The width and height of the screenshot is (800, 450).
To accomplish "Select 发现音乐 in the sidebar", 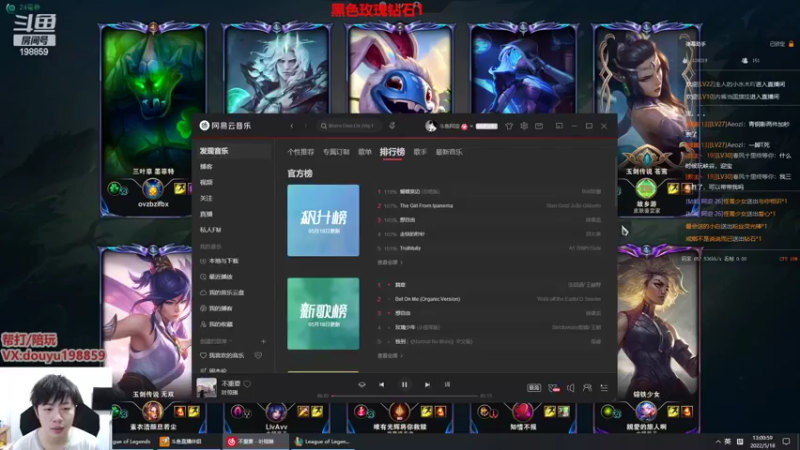I will 235,151.
